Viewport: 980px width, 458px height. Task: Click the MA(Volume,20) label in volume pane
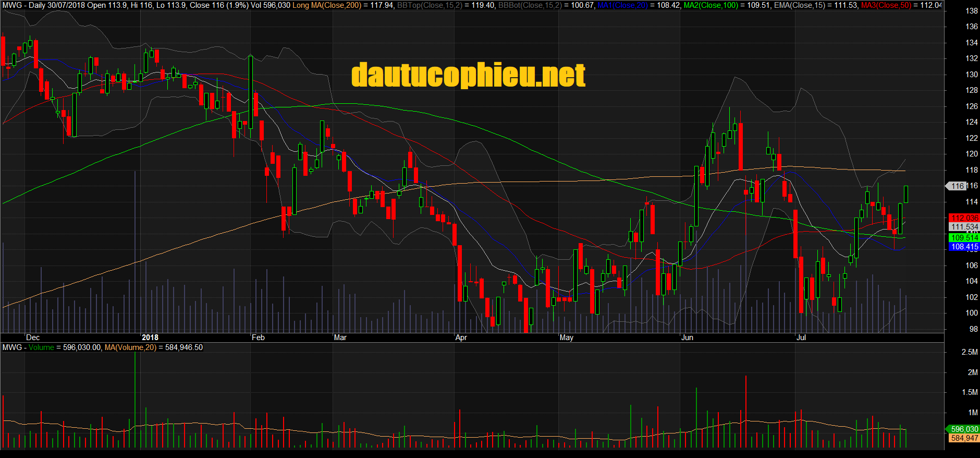130,347
